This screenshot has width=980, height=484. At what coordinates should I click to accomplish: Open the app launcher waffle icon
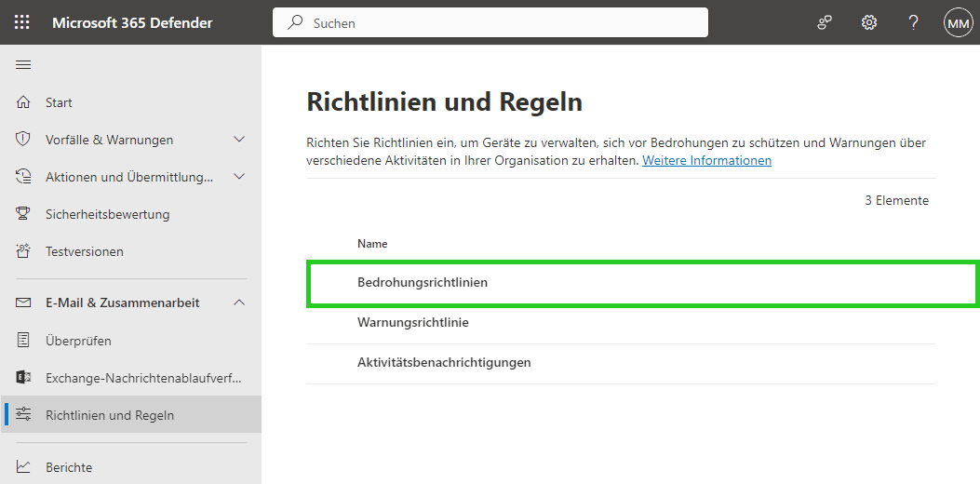click(x=22, y=22)
